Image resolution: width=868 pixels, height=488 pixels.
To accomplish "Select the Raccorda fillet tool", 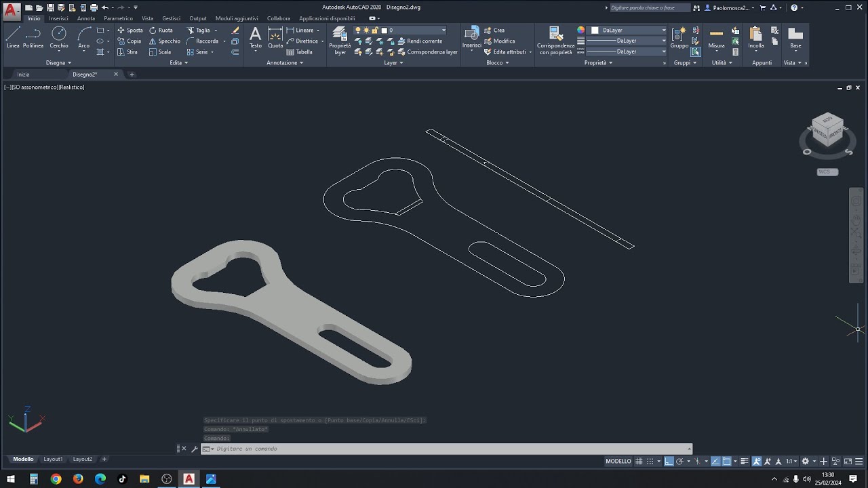I will tap(203, 41).
